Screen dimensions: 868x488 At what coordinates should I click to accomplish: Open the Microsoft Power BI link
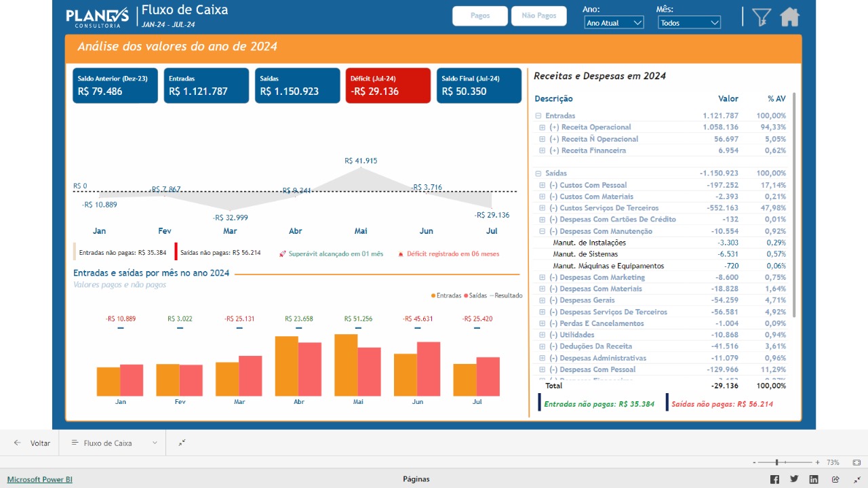tap(40, 479)
